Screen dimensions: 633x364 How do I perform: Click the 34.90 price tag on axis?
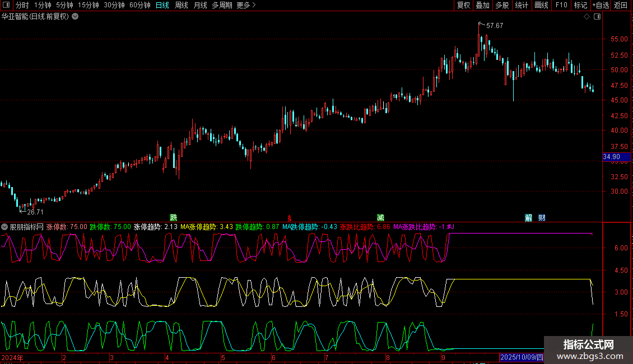coord(616,157)
